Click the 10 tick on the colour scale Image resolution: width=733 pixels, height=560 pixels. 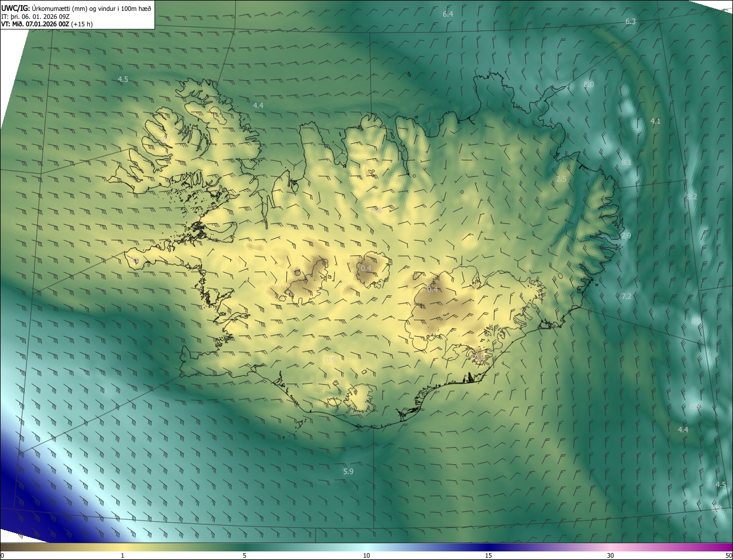[x=366, y=555]
